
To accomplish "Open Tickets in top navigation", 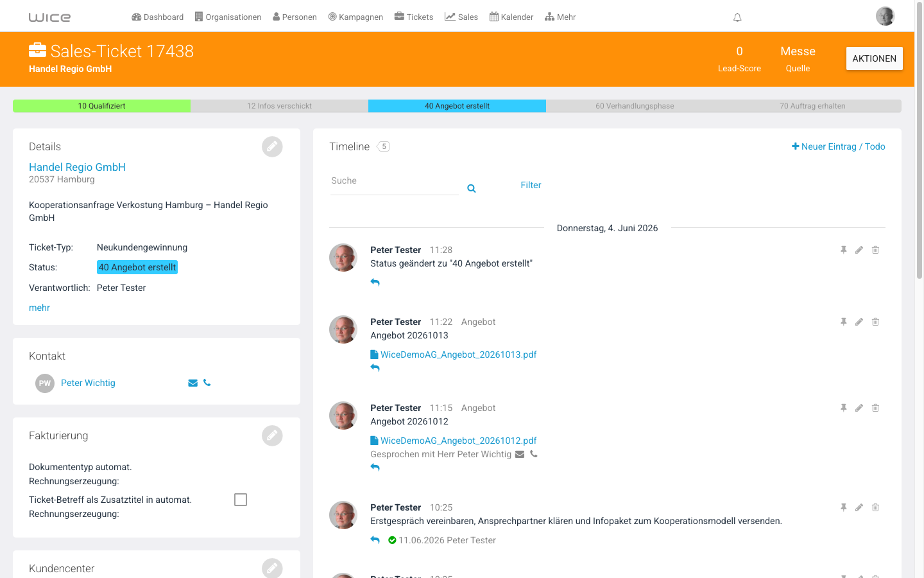I will (414, 17).
